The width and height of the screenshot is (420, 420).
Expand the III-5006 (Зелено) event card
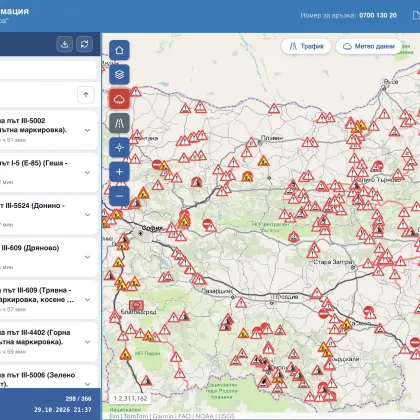point(88,384)
